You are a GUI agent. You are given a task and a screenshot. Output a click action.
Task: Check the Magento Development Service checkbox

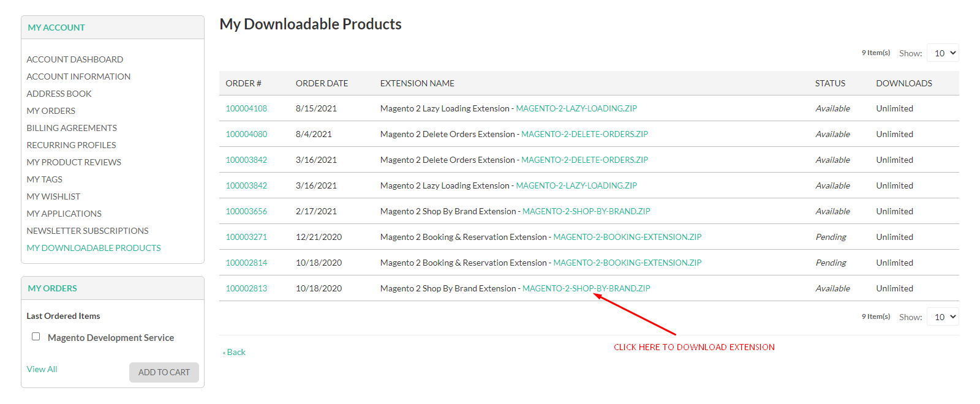pyautogui.click(x=36, y=337)
